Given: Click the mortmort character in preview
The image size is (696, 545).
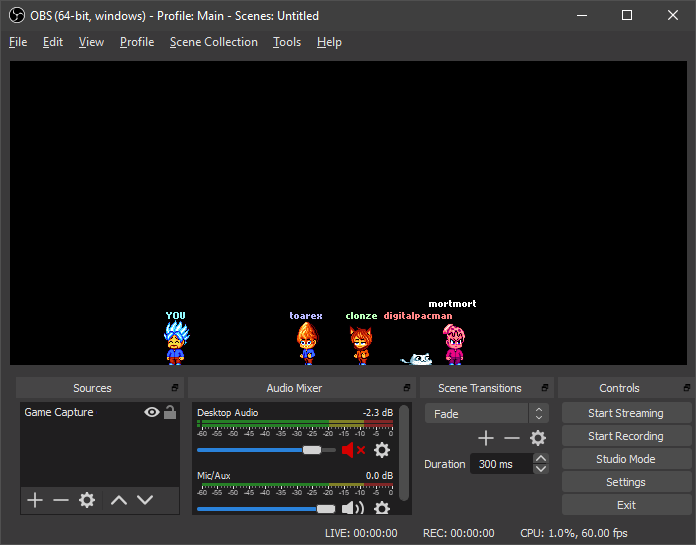Looking at the screenshot, I should coord(454,344).
